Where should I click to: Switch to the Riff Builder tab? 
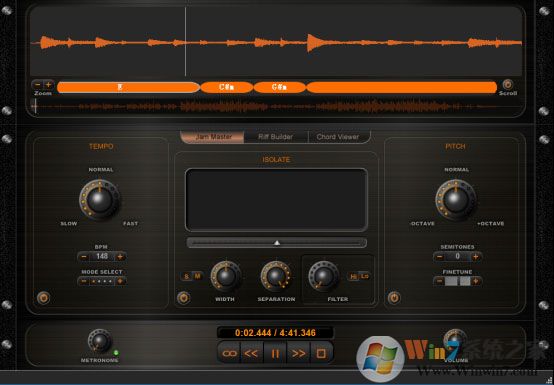pyautogui.click(x=276, y=137)
